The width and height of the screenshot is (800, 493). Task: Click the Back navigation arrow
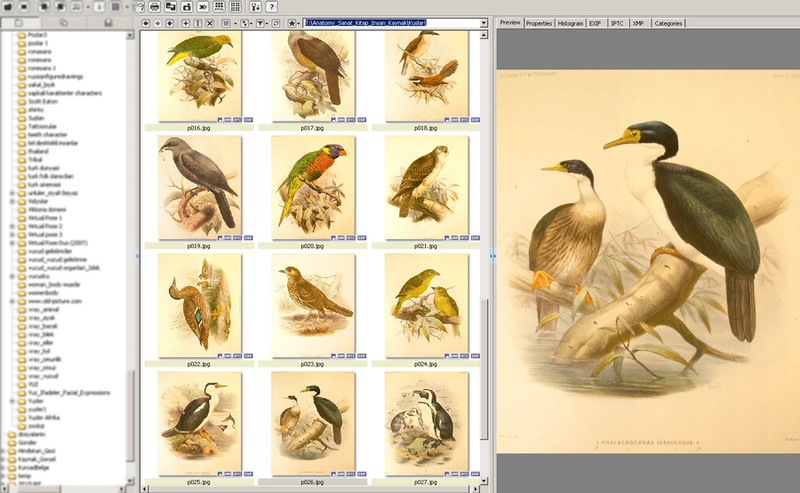click(x=147, y=22)
